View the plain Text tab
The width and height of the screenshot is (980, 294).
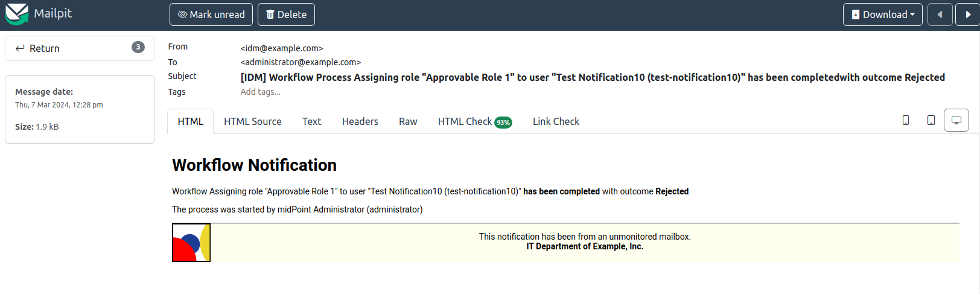click(311, 121)
